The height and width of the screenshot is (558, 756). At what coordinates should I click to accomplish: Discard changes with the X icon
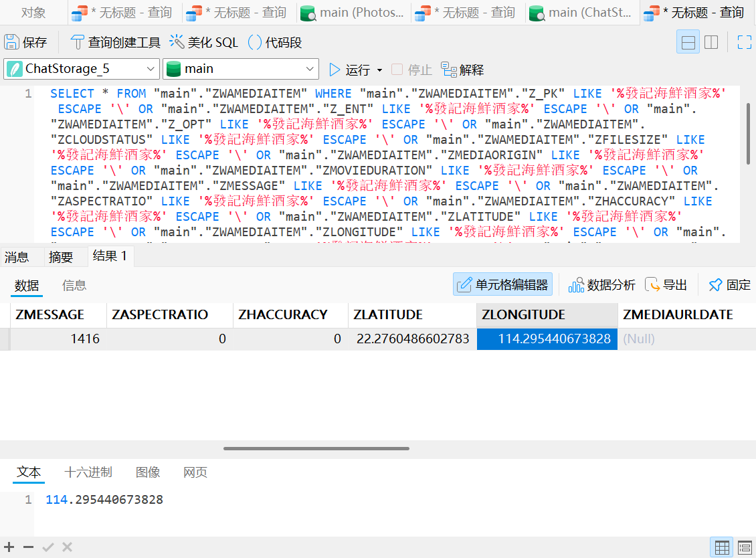[x=67, y=547]
